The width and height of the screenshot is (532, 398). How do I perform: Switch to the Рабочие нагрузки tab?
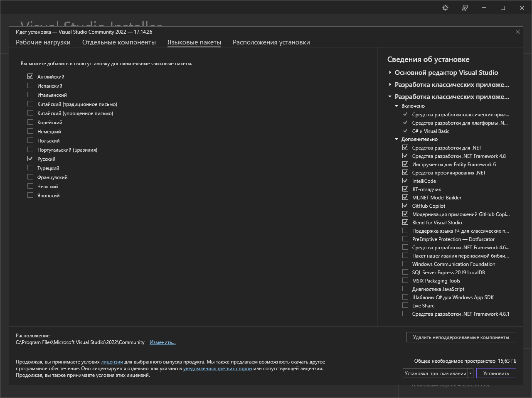pyautogui.click(x=43, y=42)
